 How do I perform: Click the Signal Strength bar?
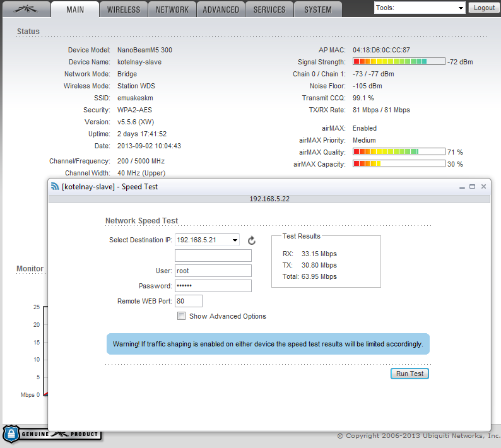pos(398,62)
